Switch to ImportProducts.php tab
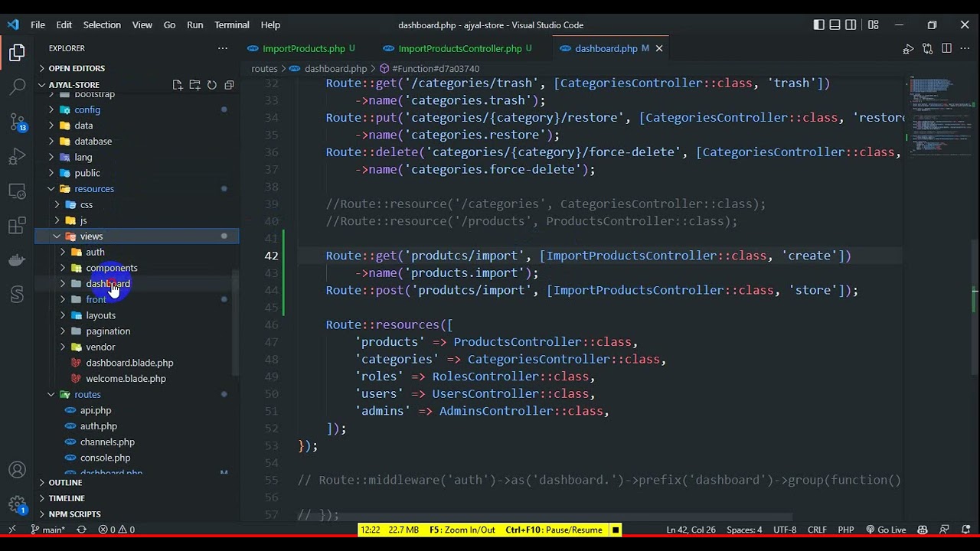The width and height of the screenshot is (980, 551). pyautogui.click(x=304, y=48)
